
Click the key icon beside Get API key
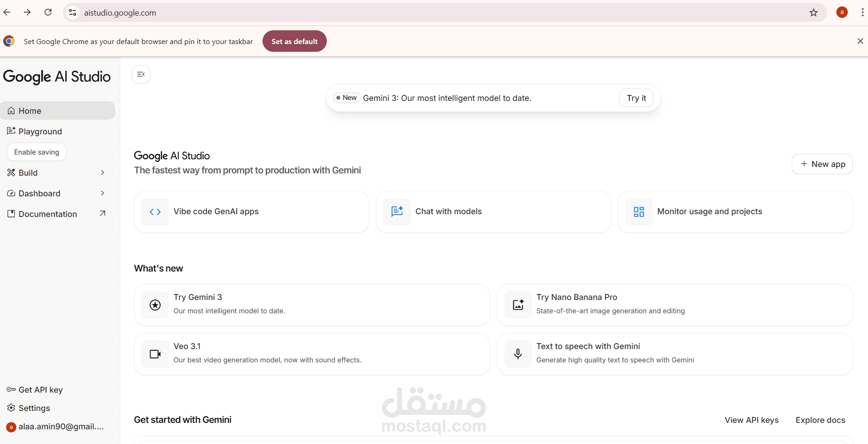click(11, 389)
